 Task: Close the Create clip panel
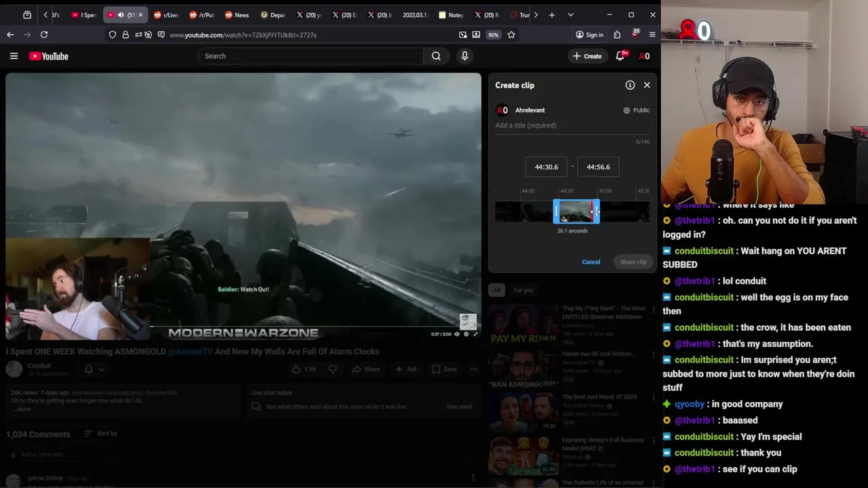647,85
